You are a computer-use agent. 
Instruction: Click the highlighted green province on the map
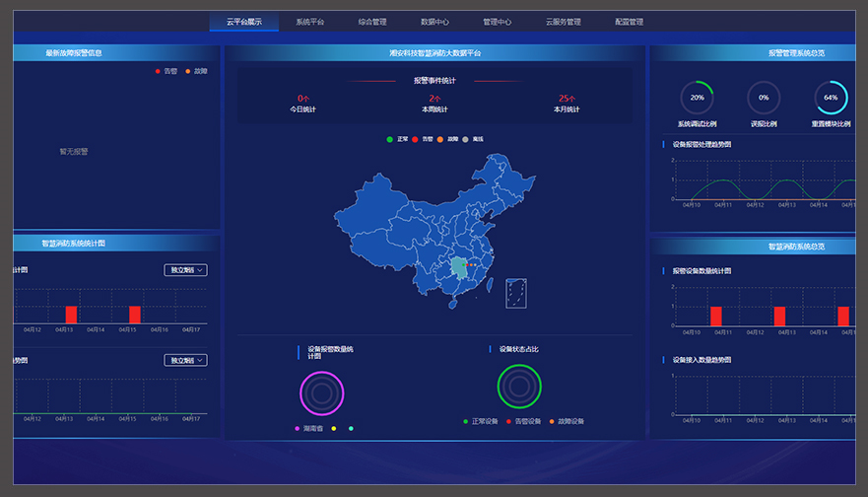458,267
